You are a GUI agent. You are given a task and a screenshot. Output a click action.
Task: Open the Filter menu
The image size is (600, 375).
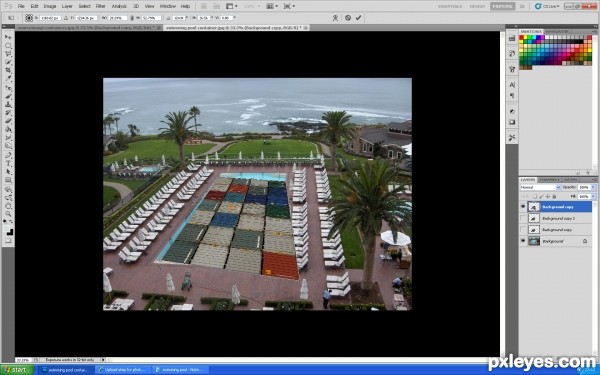100,6
